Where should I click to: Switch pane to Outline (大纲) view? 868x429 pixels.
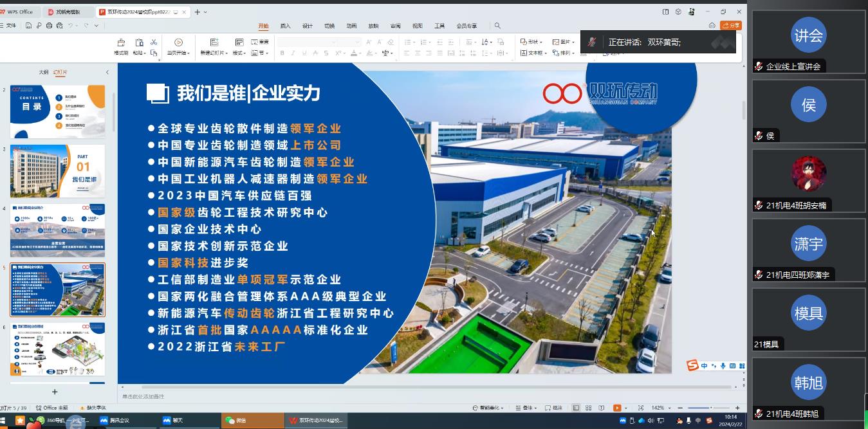click(x=43, y=73)
